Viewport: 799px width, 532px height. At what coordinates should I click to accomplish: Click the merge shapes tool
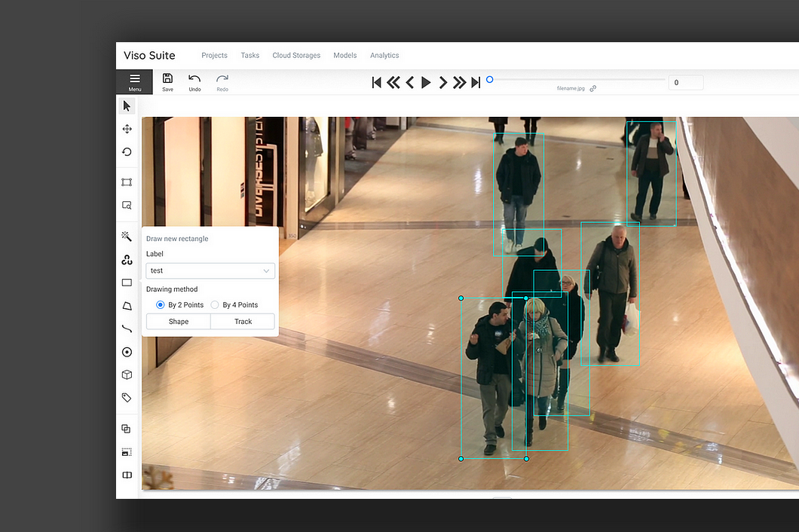pos(127,429)
